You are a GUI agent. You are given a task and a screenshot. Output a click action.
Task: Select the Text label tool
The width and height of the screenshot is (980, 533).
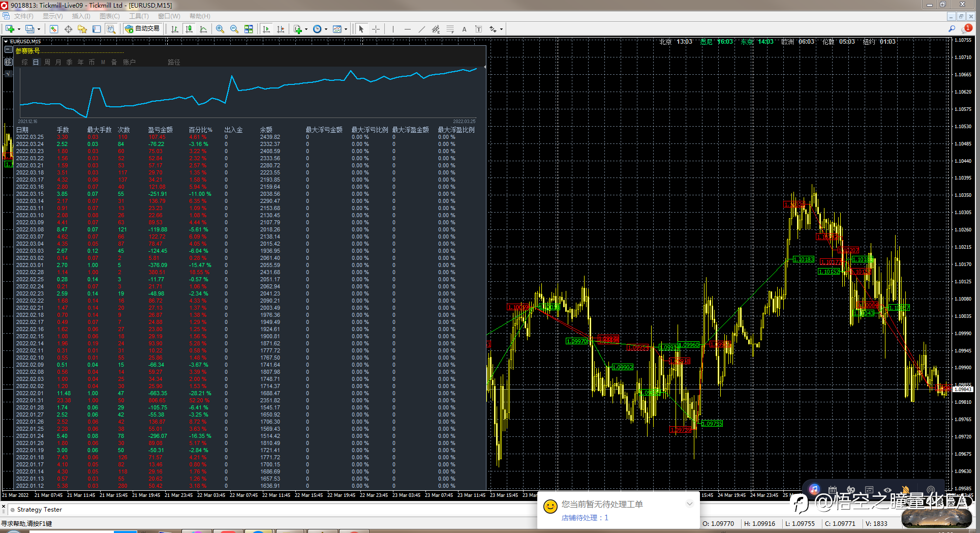click(x=464, y=29)
